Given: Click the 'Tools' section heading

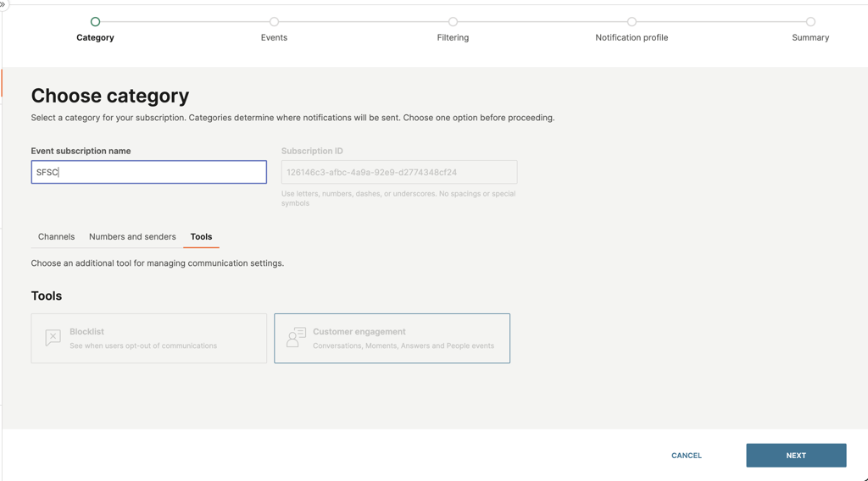Looking at the screenshot, I should point(47,296).
